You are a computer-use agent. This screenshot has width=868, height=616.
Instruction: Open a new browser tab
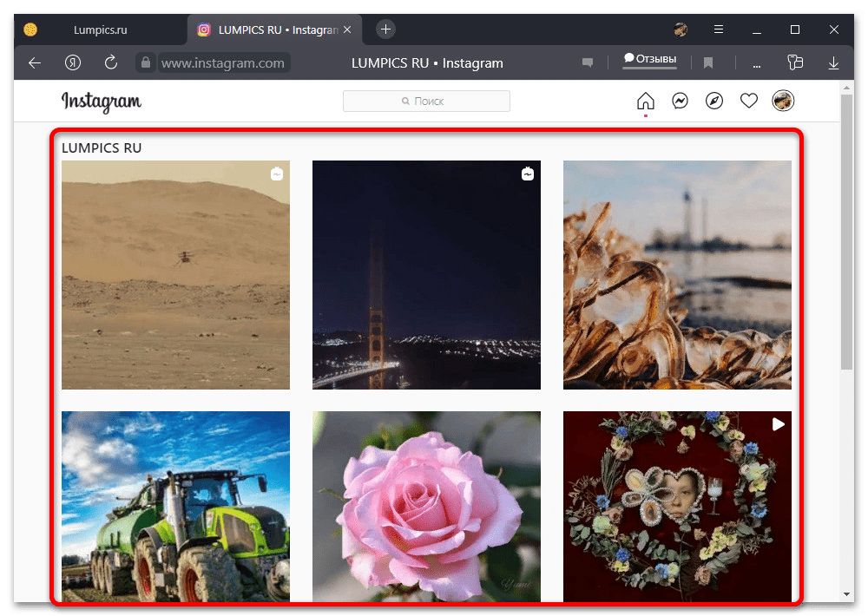386,29
